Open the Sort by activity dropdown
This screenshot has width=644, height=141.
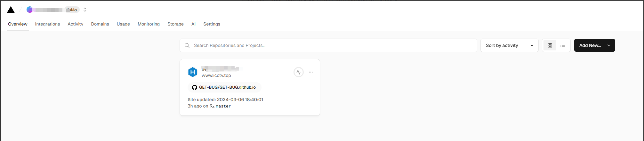[x=509, y=45]
